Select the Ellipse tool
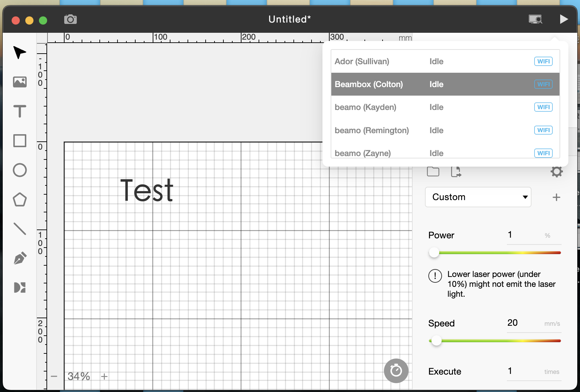Viewport: 580px width, 392px height. pos(19,170)
